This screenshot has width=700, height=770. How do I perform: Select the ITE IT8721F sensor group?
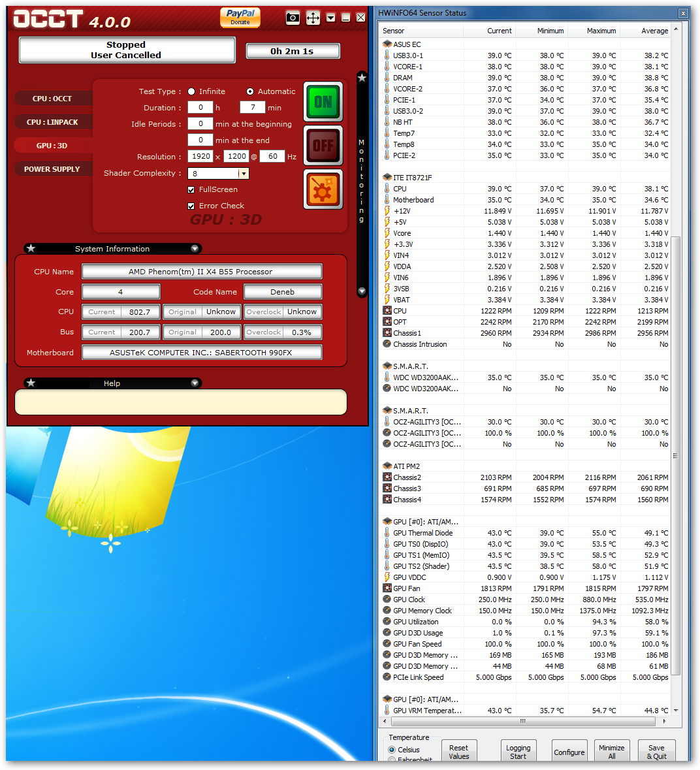click(412, 178)
